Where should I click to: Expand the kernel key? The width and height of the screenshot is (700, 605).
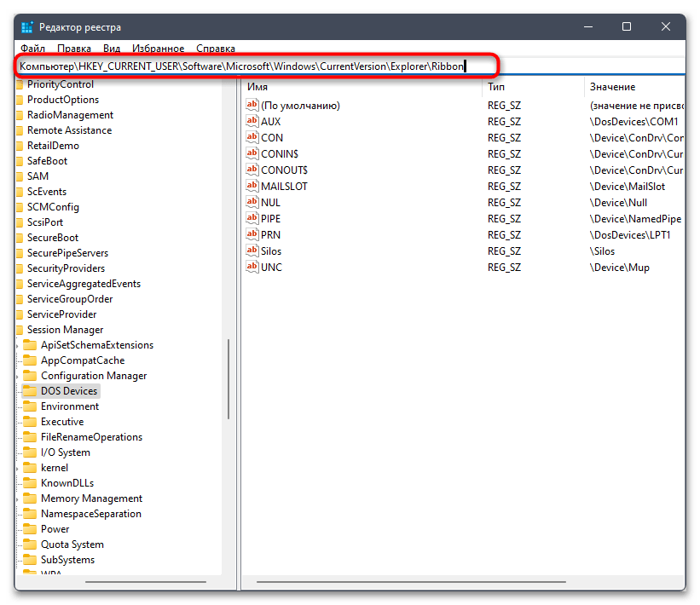pyautogui.click(x=18, y=468)
